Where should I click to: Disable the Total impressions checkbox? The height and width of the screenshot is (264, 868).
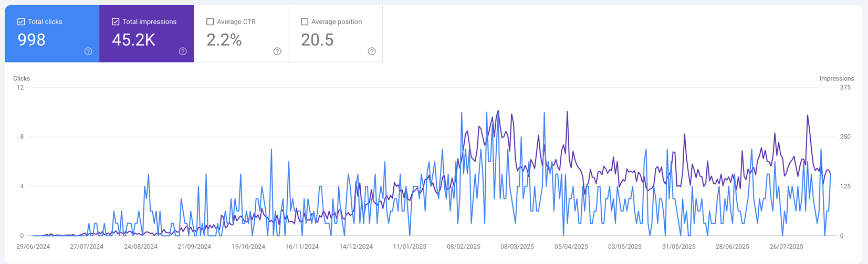pos(116,22)
